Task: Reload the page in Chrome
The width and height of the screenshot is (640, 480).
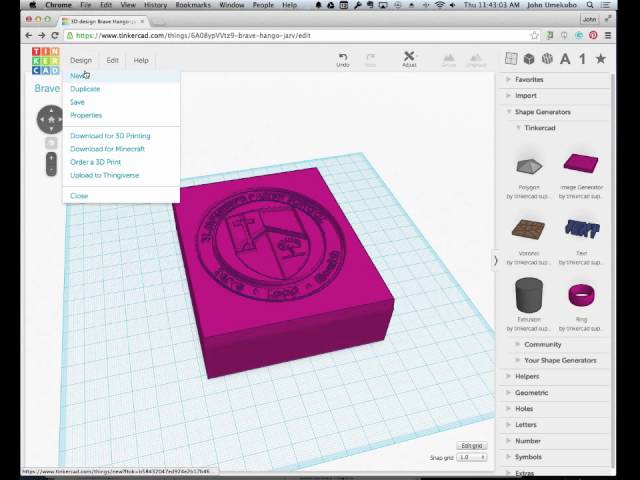Action: tap(55, 36)
